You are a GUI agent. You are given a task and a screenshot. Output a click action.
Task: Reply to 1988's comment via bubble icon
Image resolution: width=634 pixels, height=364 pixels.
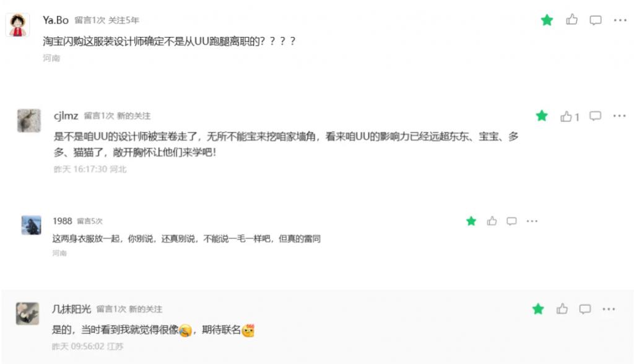click(511, 221)
